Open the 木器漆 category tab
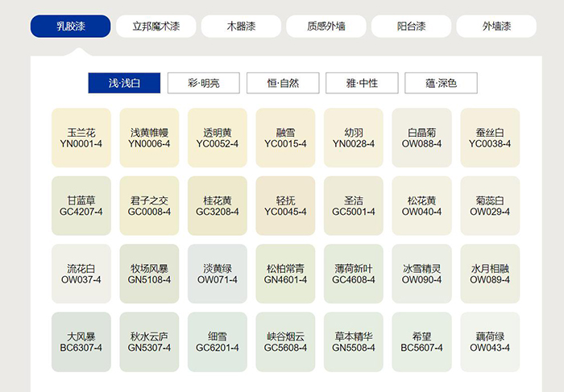This screenshot has width=564, height=392. click(241, 27)
